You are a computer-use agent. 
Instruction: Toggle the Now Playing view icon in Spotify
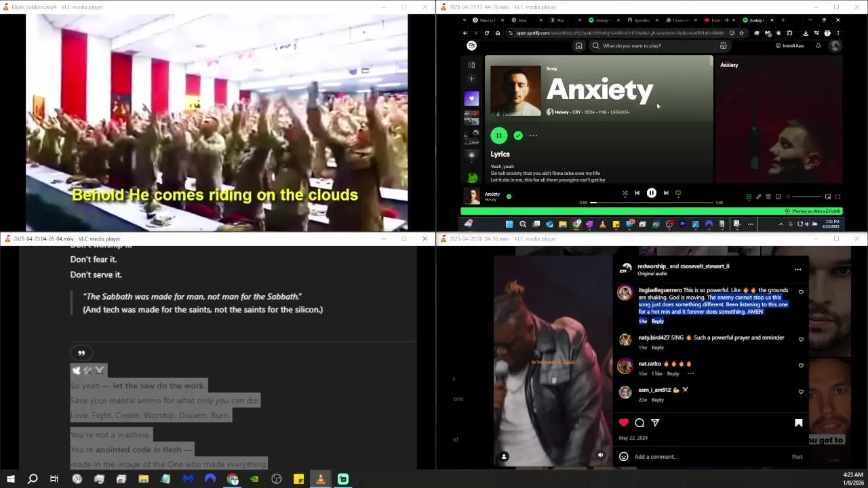749,197
